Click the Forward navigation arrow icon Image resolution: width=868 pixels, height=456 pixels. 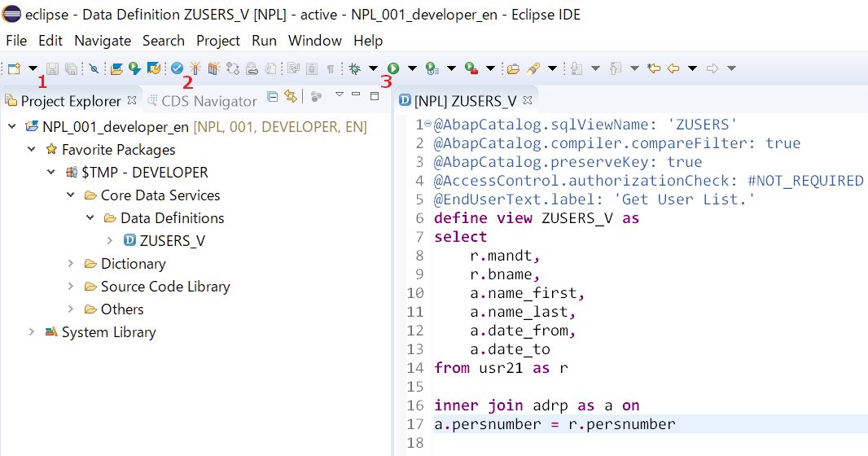point(712,68)
